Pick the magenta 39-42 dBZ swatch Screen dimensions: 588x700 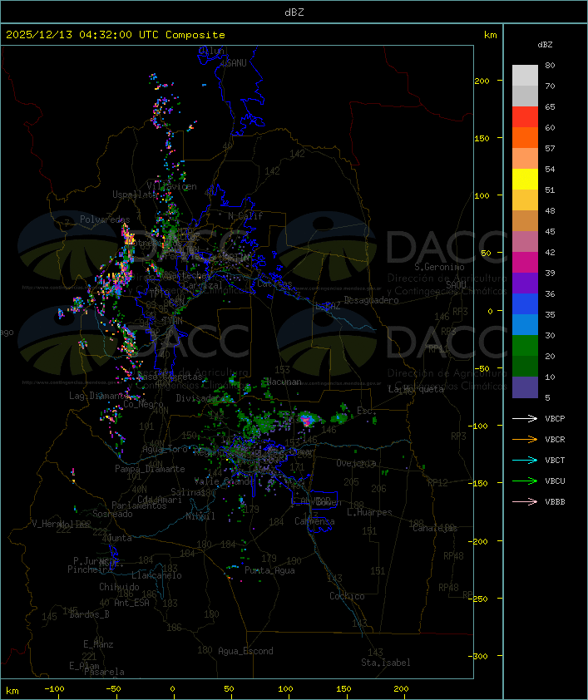(x=525, y=262)
